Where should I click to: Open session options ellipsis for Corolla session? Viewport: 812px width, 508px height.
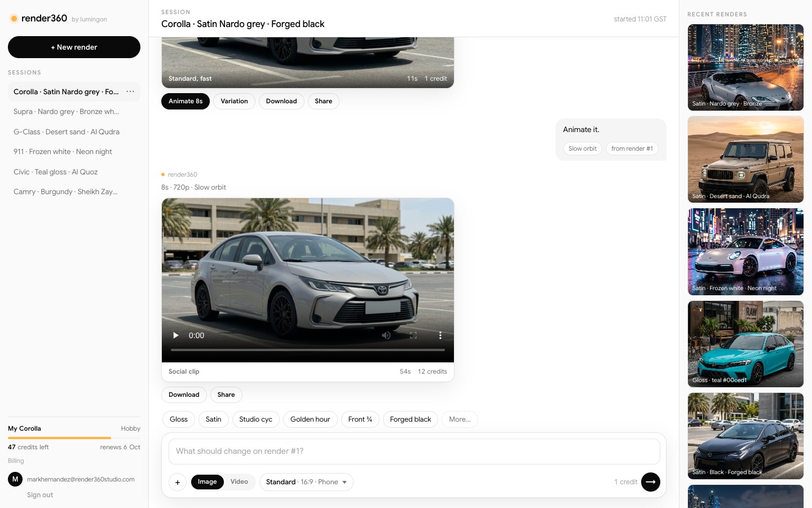click(130, 91)
